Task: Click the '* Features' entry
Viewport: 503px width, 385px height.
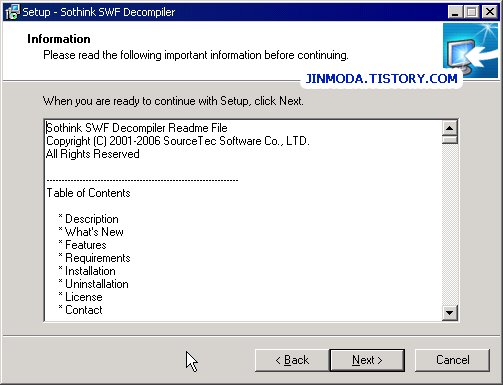Action: click(x=82, y=245)
